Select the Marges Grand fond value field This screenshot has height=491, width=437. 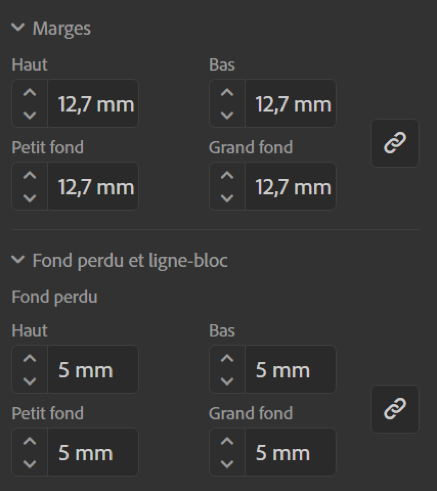click(291, 187)
